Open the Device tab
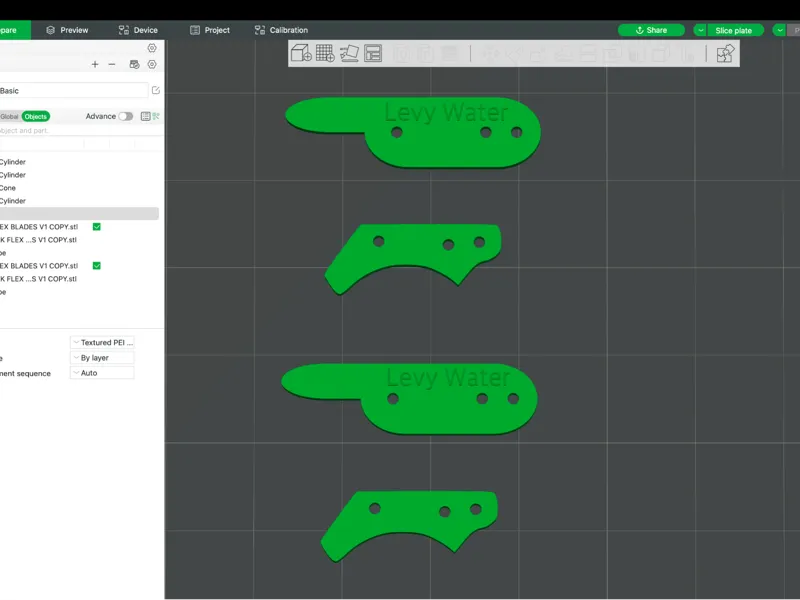This screenshot has width=800, height=600. pos(138,30)
